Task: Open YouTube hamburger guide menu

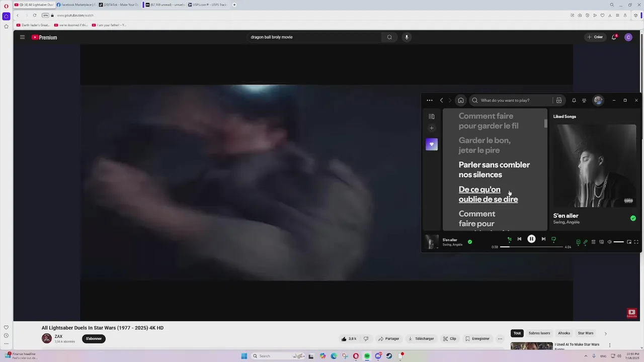Action: (22, 37)
